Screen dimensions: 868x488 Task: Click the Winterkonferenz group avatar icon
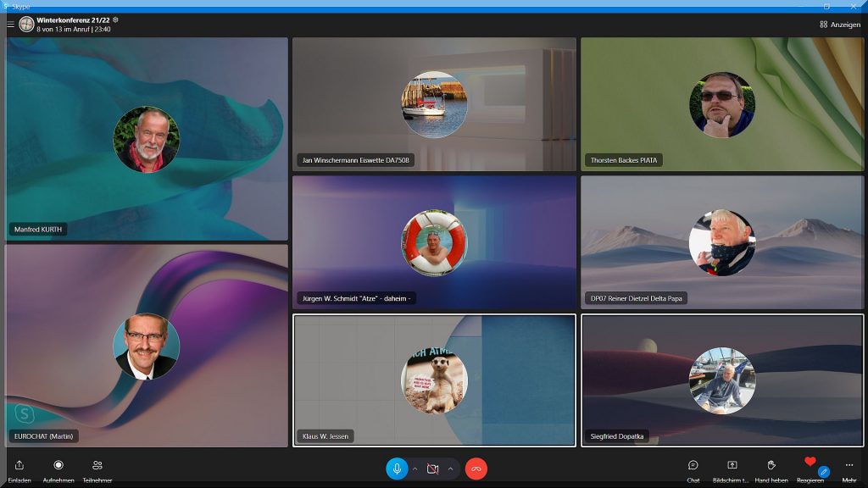point(27,25)
